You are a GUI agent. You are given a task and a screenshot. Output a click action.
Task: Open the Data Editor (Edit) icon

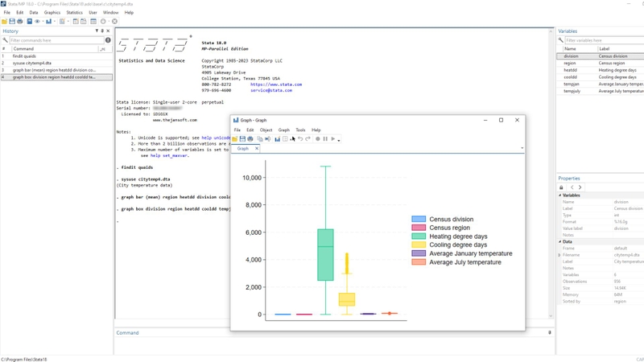[76, 22]
